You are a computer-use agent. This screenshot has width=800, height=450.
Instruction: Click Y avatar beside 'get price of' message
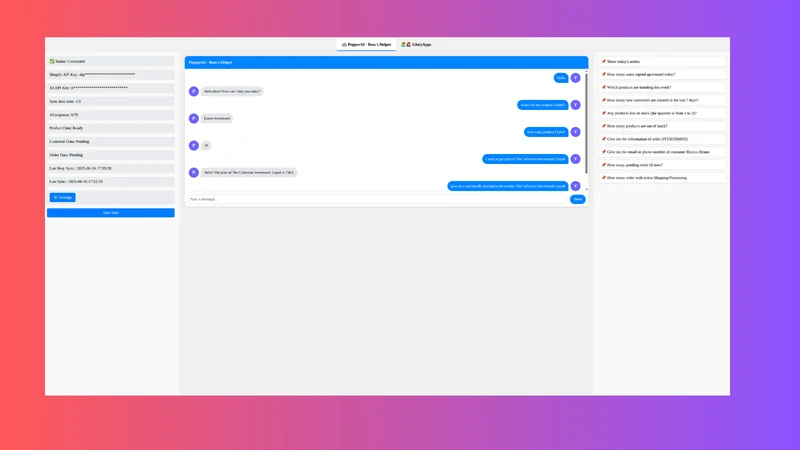576,159
